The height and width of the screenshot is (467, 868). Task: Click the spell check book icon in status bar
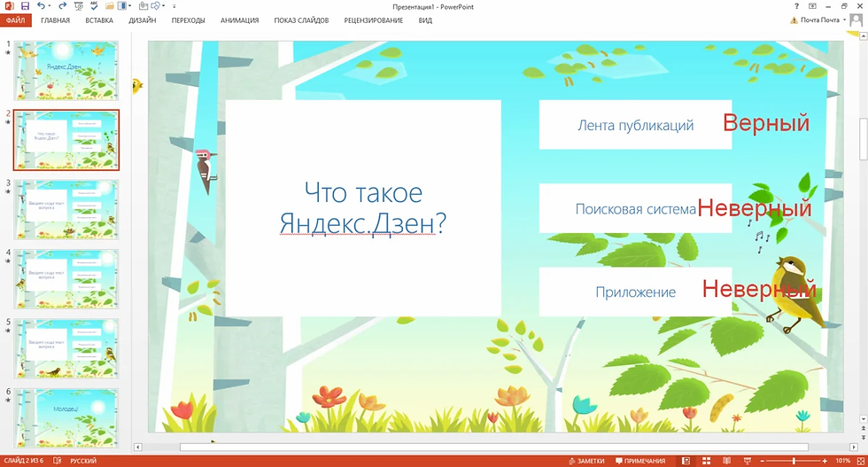click(x=57, y=461)
